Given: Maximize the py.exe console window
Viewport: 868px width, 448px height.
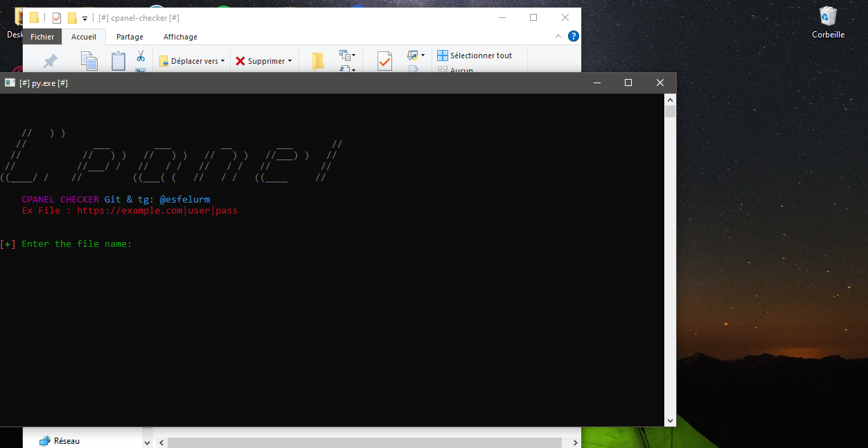Looking at the screenshot, I should (x=628, y=83).
